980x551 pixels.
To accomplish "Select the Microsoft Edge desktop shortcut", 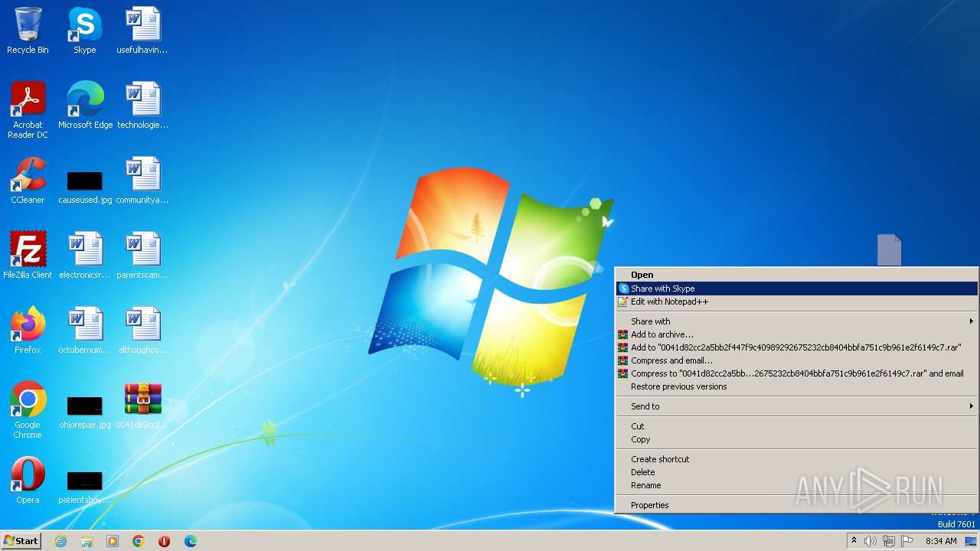I will [85, 106].
